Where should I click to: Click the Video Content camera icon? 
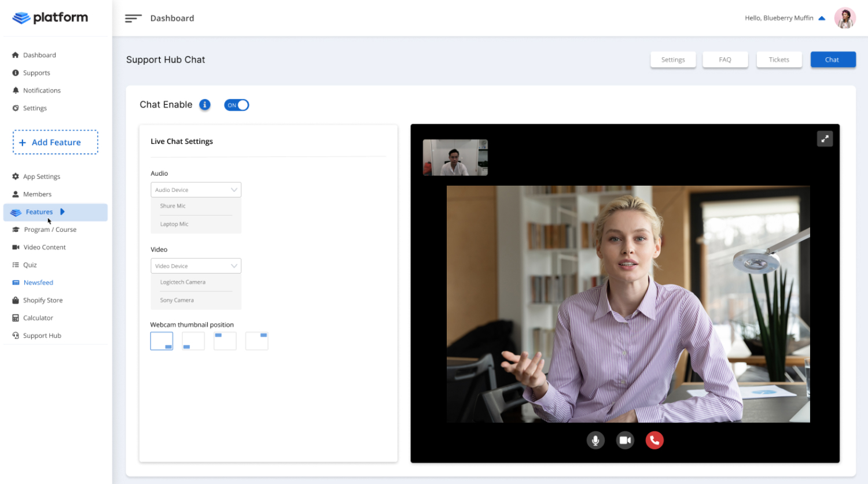pyautogui.click(x=16, y=247)
